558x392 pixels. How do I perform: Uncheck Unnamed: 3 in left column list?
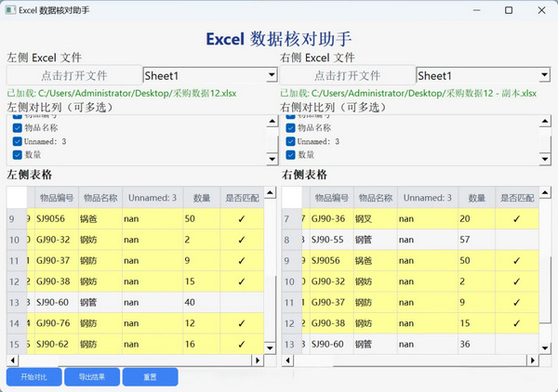pos(18,141)
